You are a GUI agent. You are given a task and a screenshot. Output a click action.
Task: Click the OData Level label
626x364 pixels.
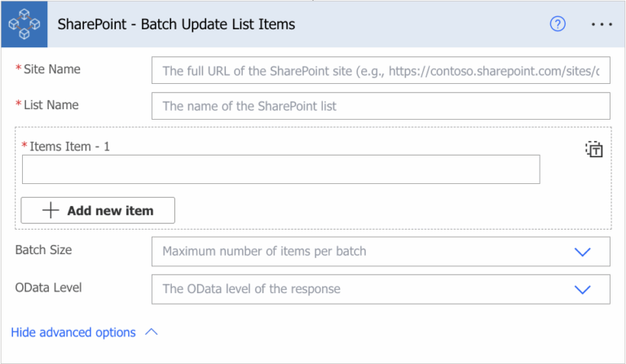[48, 287]
